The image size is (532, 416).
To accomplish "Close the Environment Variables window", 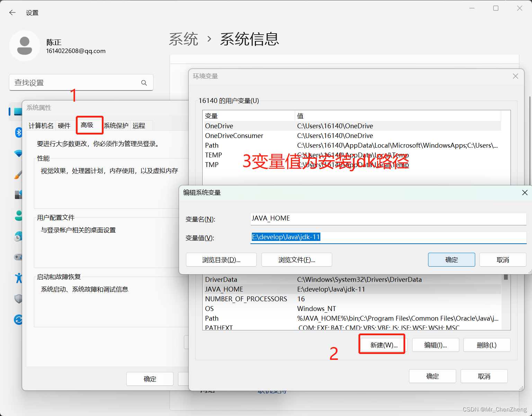I will [515, 76].
